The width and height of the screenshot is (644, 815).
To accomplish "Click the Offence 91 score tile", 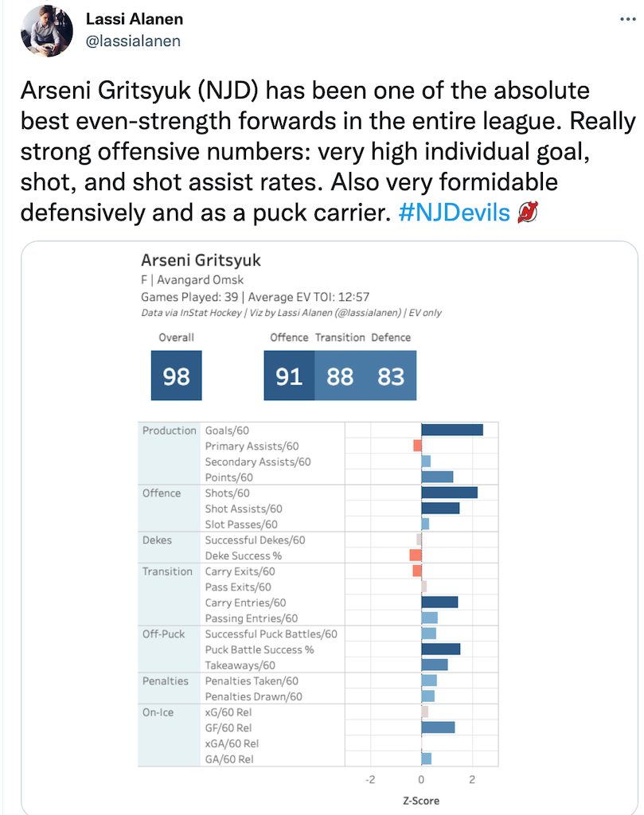I will (289, 376).
